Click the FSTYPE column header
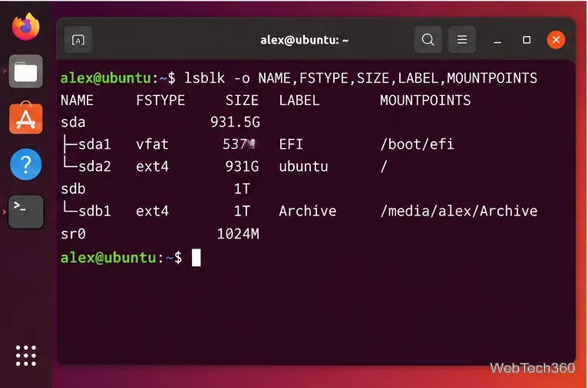Viewport: 588px width, 388px height. coord(160,100)
